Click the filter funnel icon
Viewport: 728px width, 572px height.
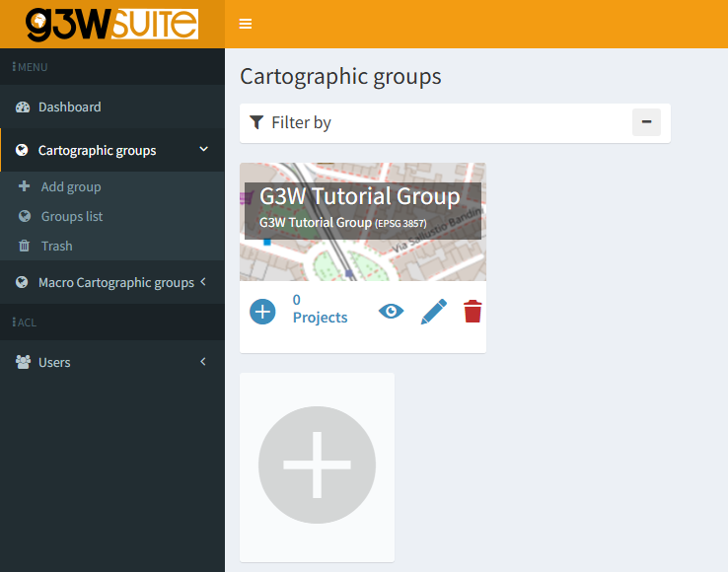256,122
